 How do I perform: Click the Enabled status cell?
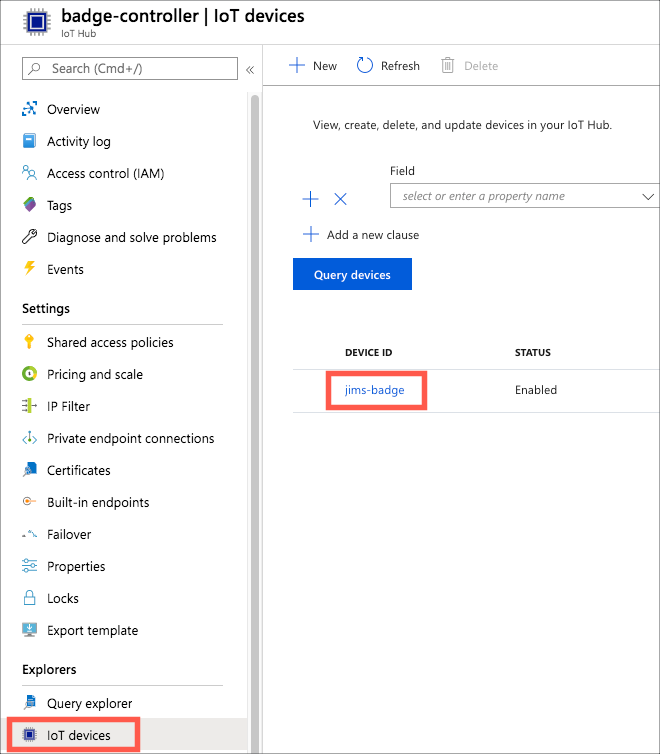pos(536,390)
